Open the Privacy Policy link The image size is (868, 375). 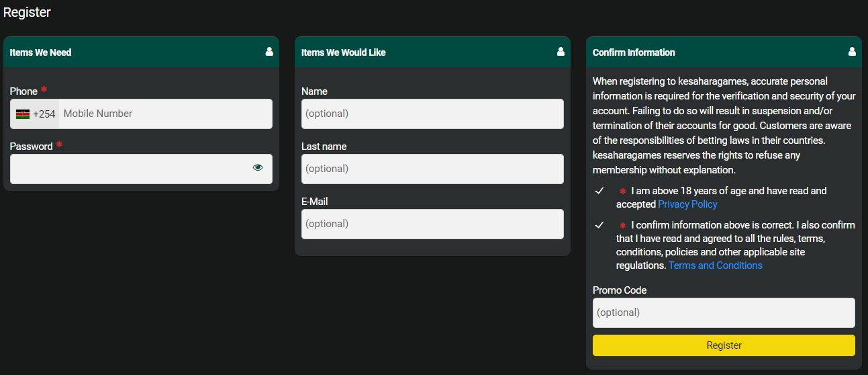point(687,204)
